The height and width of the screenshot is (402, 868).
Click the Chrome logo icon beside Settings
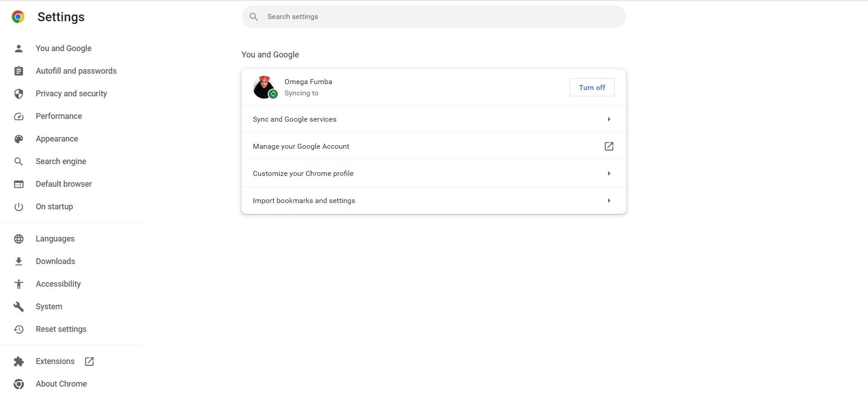(18, 17)
